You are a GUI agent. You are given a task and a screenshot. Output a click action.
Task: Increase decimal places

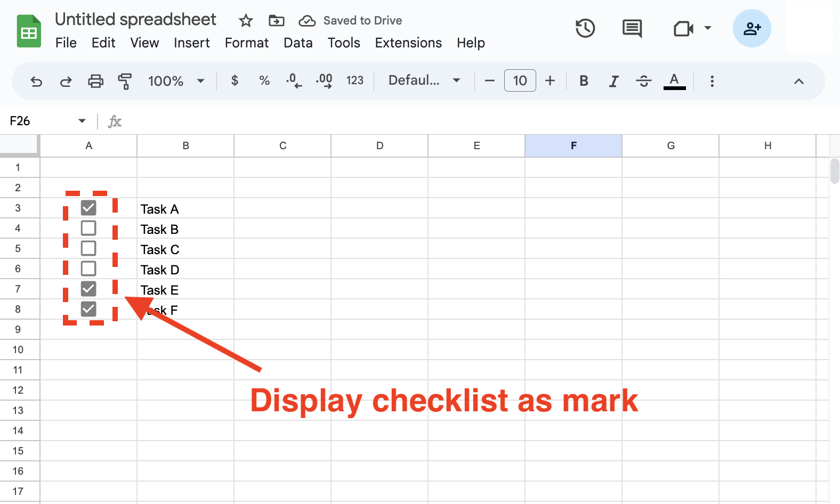[324, 81]
